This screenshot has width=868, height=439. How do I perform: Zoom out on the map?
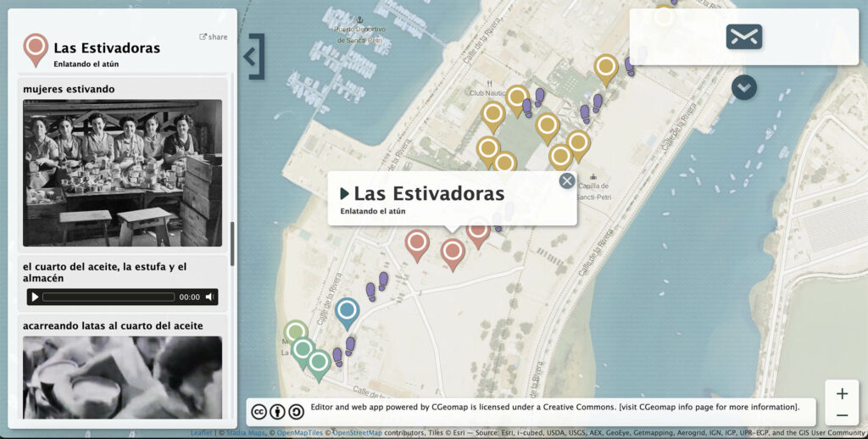[x=841, y=415]
